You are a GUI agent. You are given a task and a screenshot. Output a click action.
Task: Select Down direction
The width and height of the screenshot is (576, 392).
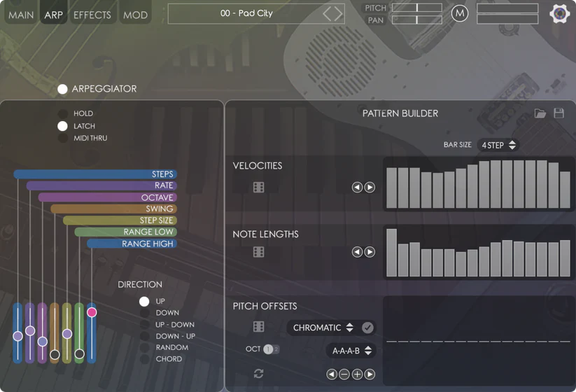pos(144,313)
